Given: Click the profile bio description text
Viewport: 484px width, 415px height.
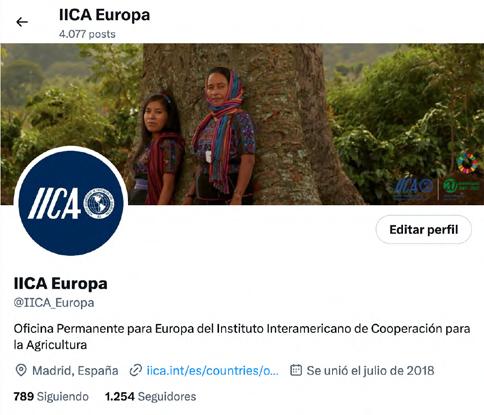Looking at the screenshot, I should click(242, 337).
